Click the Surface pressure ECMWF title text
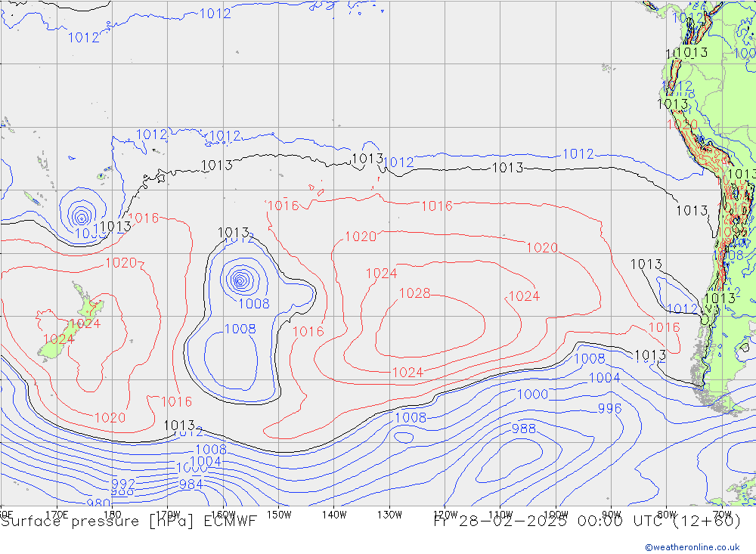 (x=129, y=521)
